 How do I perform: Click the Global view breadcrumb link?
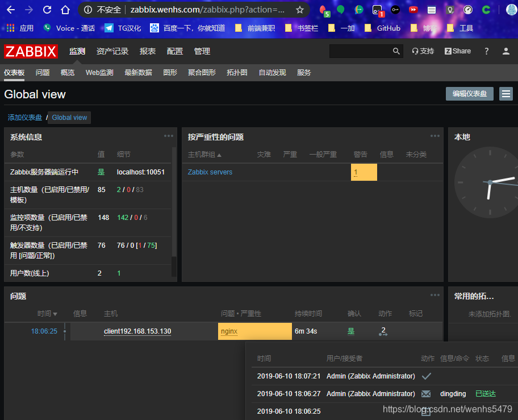[x=69, y=118]
